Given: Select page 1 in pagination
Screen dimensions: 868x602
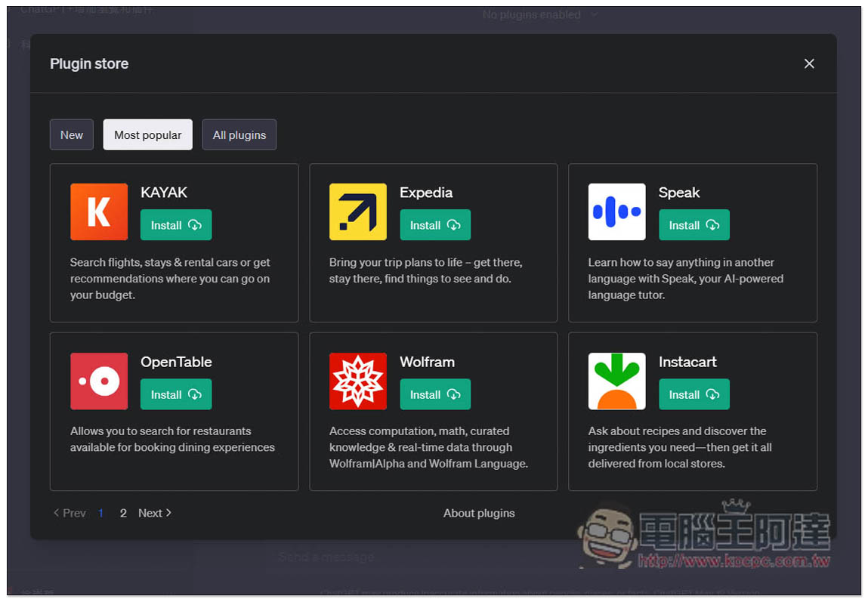Looking at the screenshot, I should pyautogui.click(x=100, y=513).
